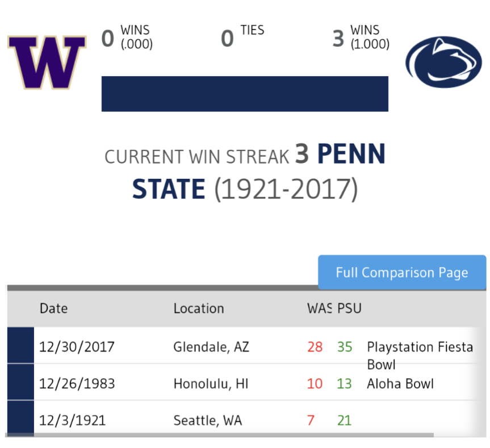Click the Penn State wins count of 3

338,38
